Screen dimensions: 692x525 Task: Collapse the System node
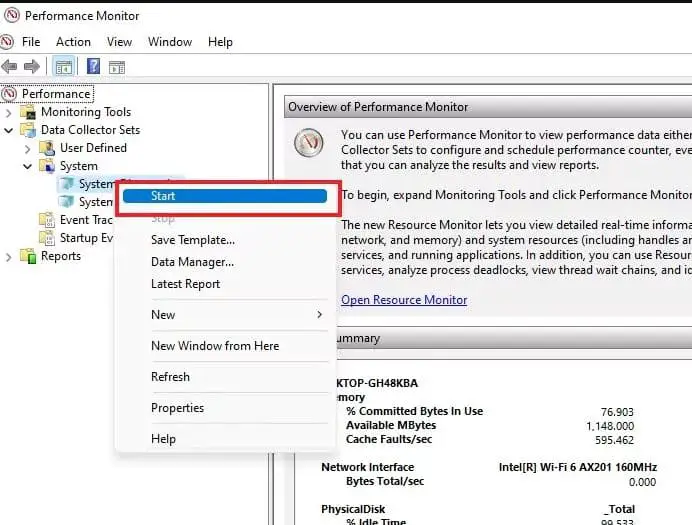click(27, 166)
